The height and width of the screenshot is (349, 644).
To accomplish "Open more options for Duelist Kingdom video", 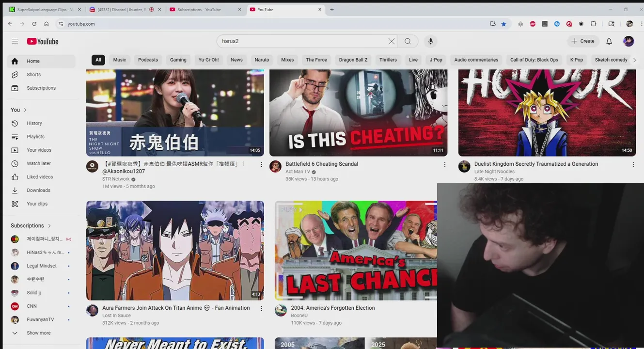I will [x=633, y=165].
